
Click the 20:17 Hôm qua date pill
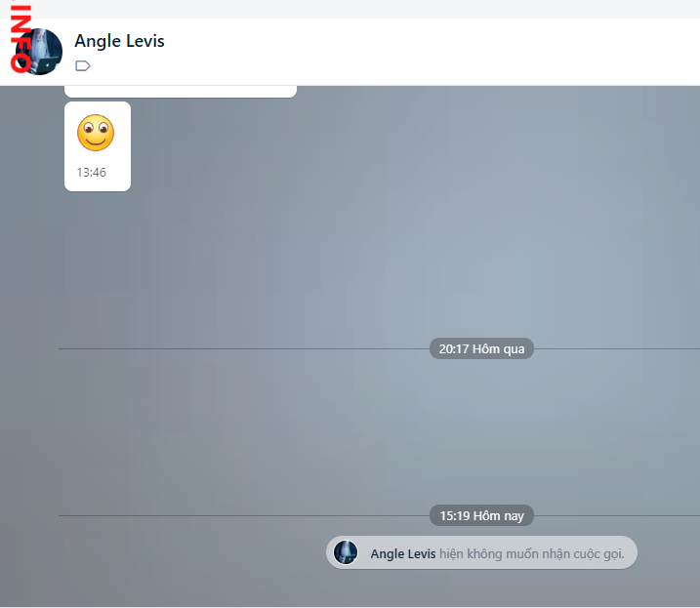click(x=481, y=348)
